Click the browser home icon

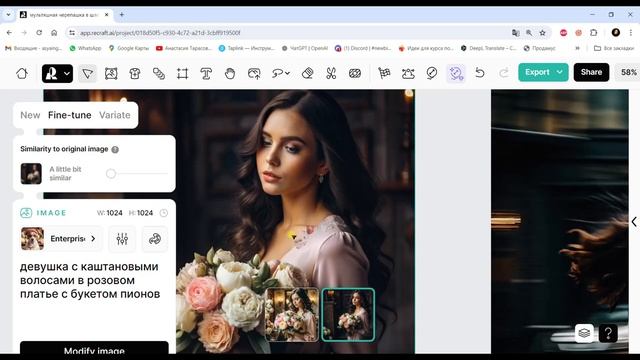click(54, 33)
